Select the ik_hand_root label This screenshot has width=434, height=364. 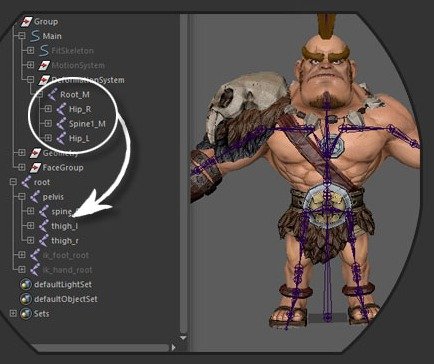[x=67, y=270]
